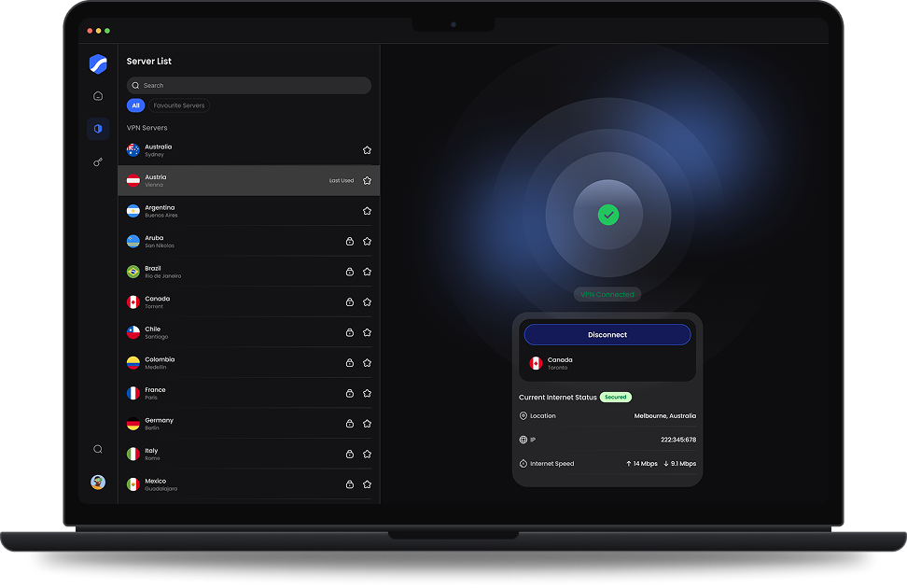Focus the server Search field
The image size is (907, 588).
coord(249,86)
